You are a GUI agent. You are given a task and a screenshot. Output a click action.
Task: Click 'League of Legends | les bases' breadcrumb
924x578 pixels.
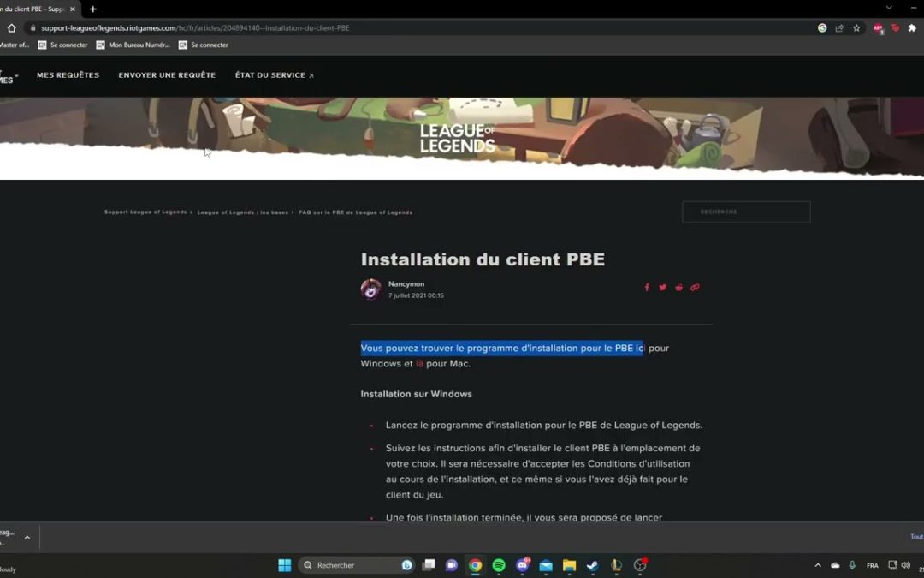243,212
